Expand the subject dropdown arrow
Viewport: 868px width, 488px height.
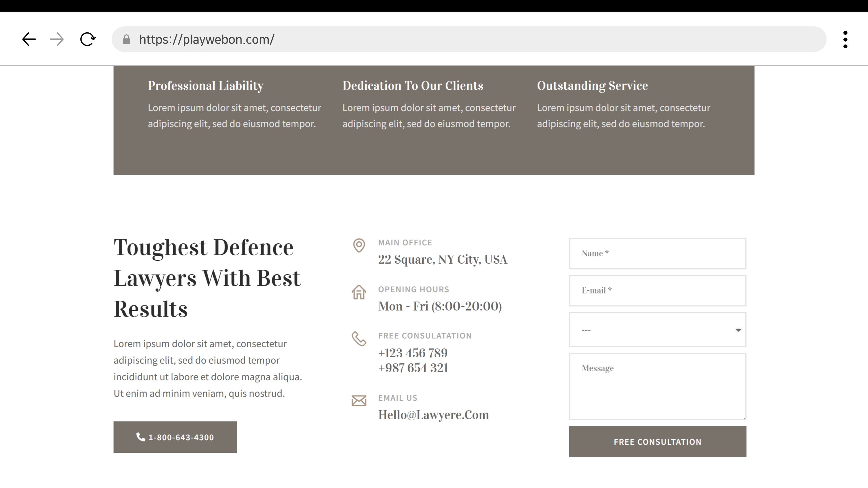point(738,330)
